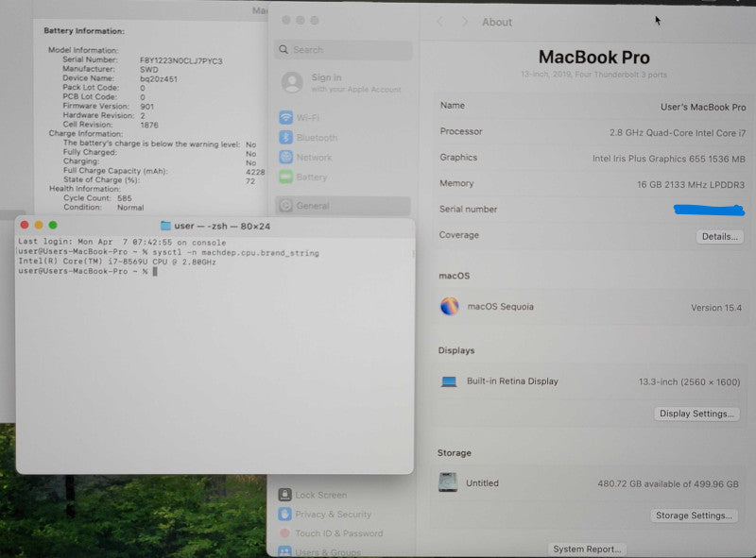The width and height of the screenshot is (756, 558).
Task: Open Network settings in sidebar
Action: 305,157
